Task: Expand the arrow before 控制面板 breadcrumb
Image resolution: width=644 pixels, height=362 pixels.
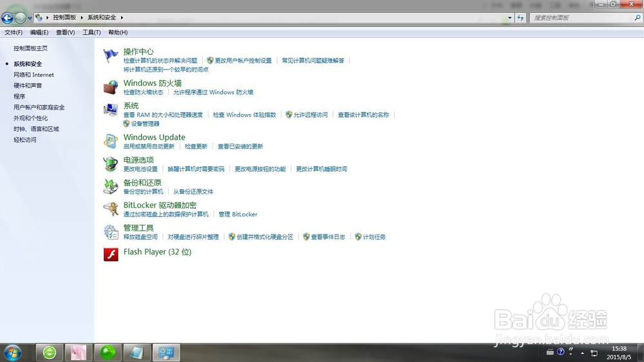Action: tap(47, 17)
